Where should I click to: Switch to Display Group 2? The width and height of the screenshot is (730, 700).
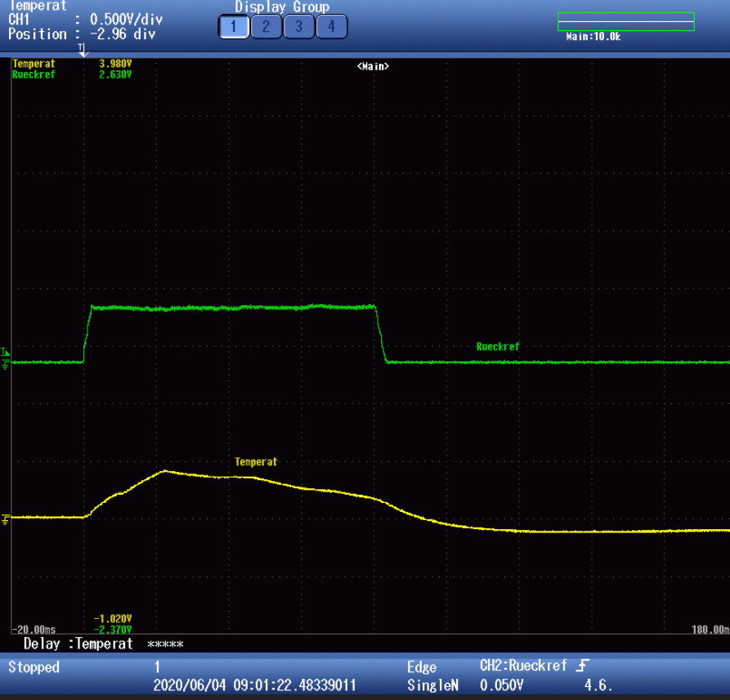click(266, 27)
